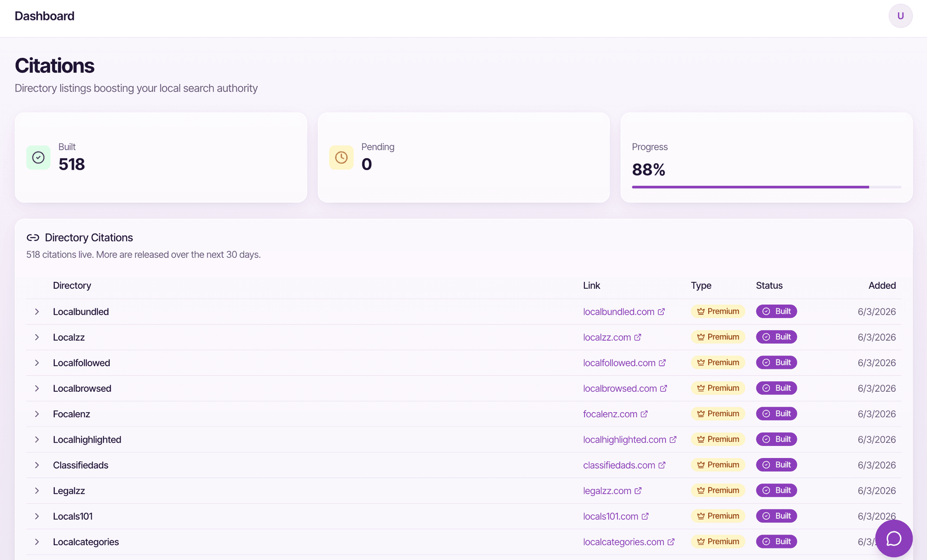The image size is (927, 560).
Task: Expand the Localbundled row
Action: (x=37, y=312)
